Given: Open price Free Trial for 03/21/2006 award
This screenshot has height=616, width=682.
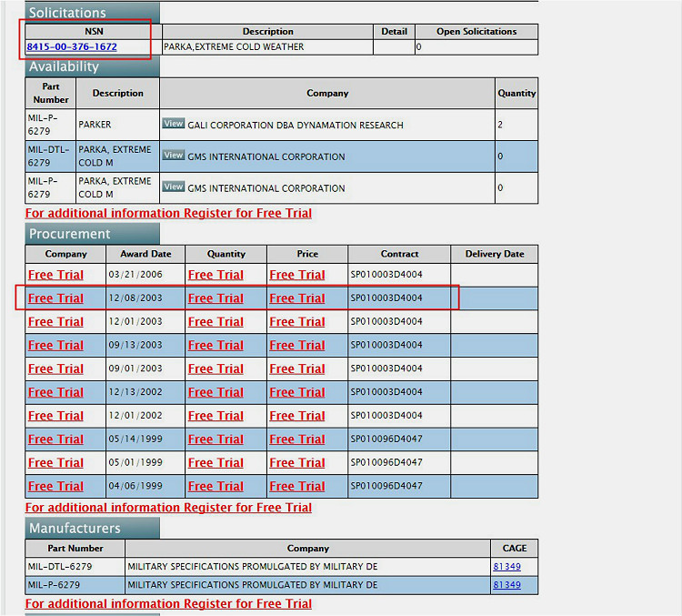Looking at the screenshot, I should click(x=297, y=275).
